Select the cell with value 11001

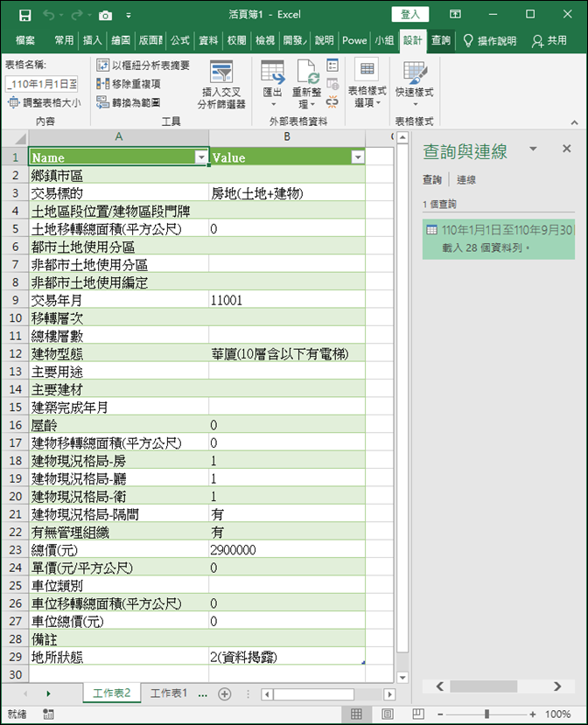point(287,301)
